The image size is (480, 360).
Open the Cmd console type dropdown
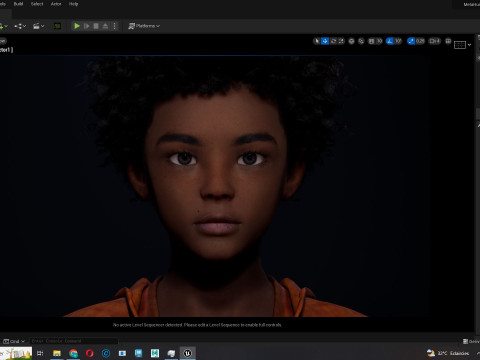pos(14,341)
